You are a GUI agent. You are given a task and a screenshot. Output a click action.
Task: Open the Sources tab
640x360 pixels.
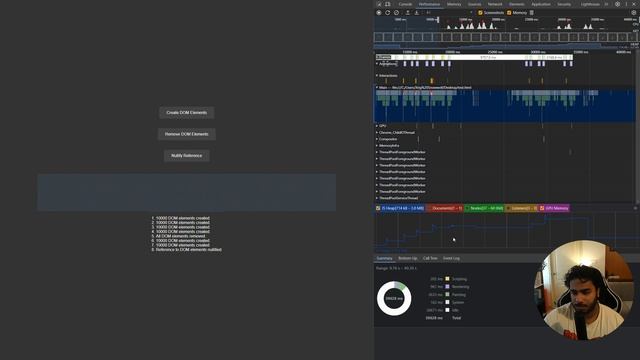pos(474,4)
